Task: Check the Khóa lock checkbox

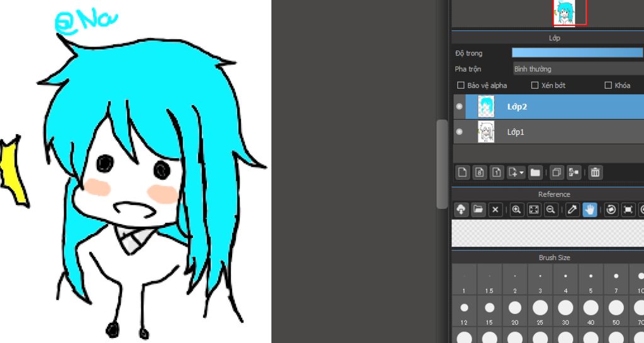Action: (x=608, y=86)
